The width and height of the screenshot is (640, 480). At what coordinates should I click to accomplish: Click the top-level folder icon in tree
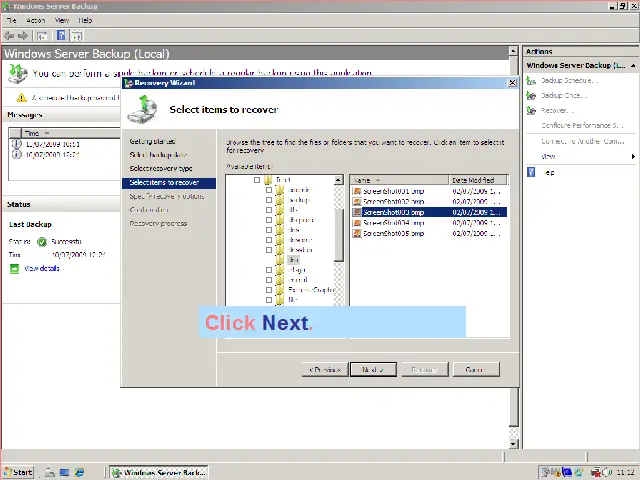tap(268, 180)
